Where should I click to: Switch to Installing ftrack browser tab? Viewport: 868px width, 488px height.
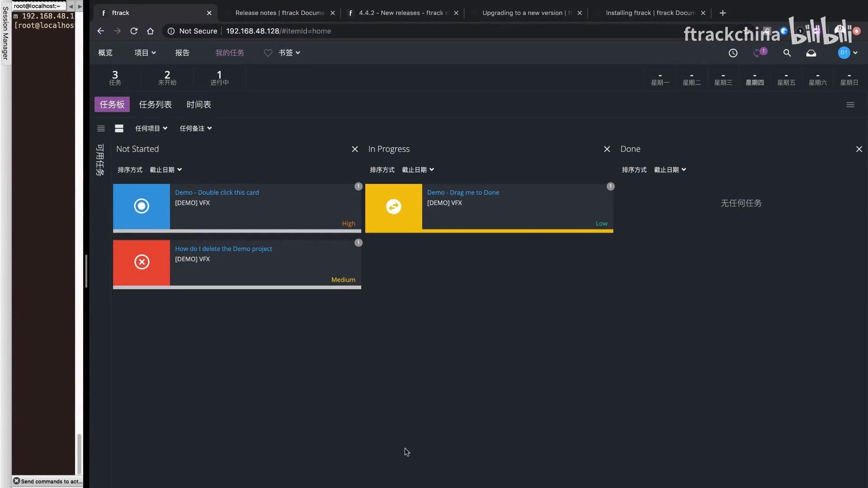pyautogui.click(x=650, y=13)
